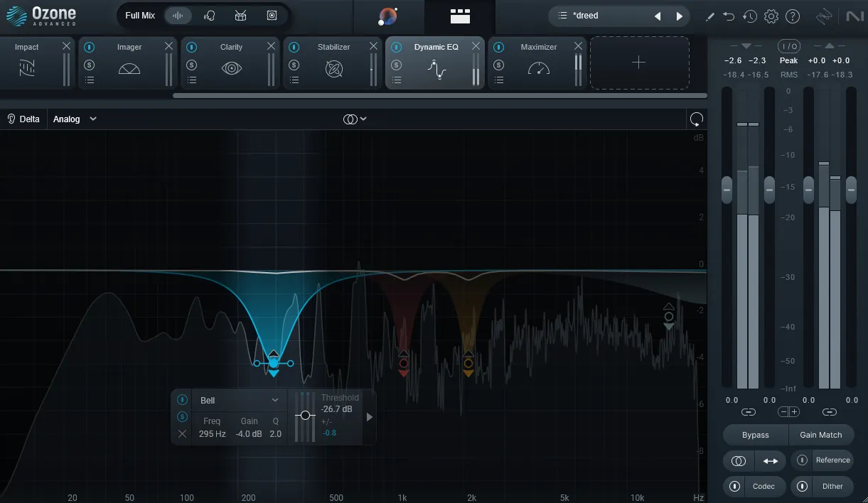This screenshot has width=868, height=503.
Task: Remove the Dynamic EQ module with its X
Action: pyautogui.click(x=476, y=46)
